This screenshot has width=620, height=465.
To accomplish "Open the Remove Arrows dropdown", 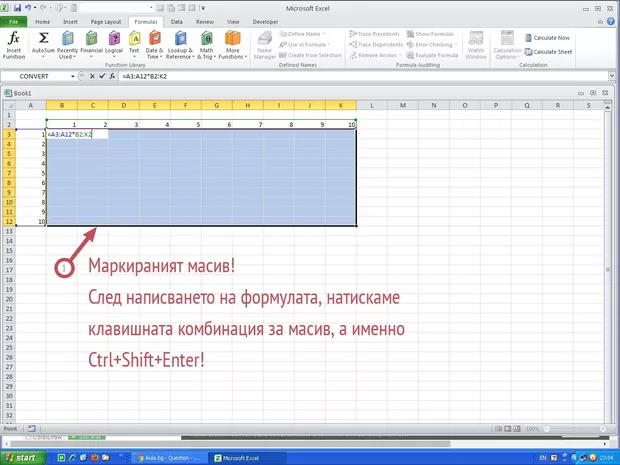I will pos(376,55).
